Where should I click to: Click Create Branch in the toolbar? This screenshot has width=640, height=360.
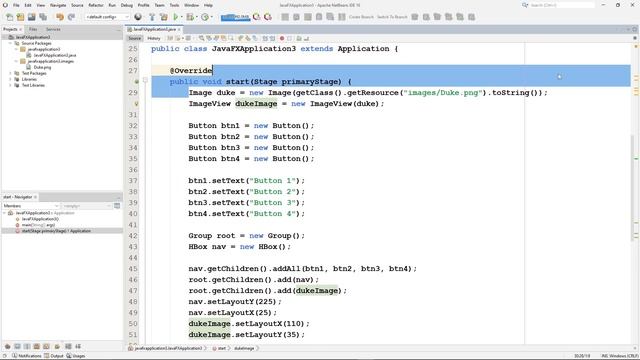361,17
